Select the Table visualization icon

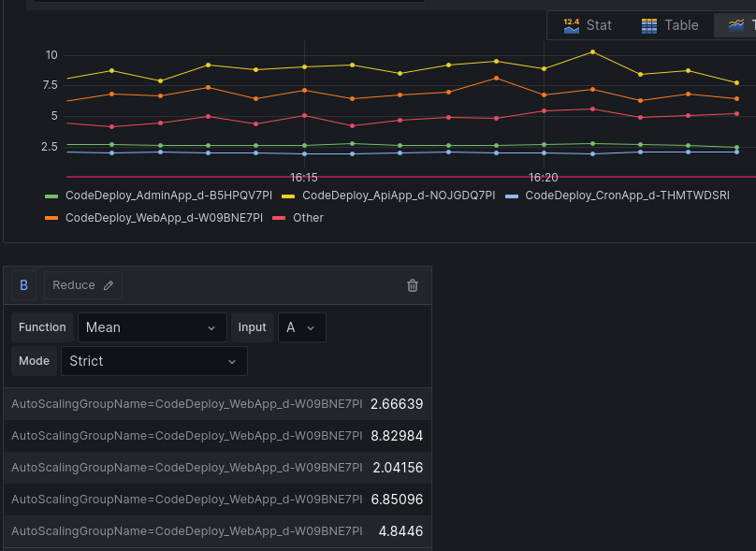click(648, 25)
